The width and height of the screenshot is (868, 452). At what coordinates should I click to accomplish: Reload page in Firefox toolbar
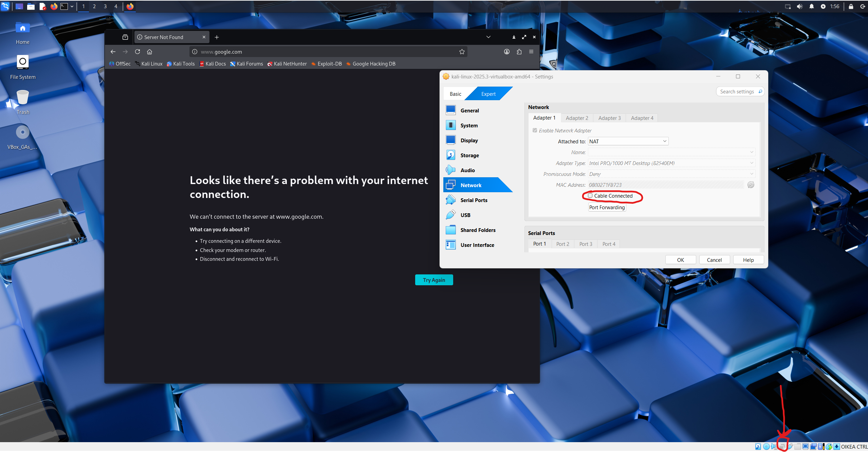coord(137,52)
